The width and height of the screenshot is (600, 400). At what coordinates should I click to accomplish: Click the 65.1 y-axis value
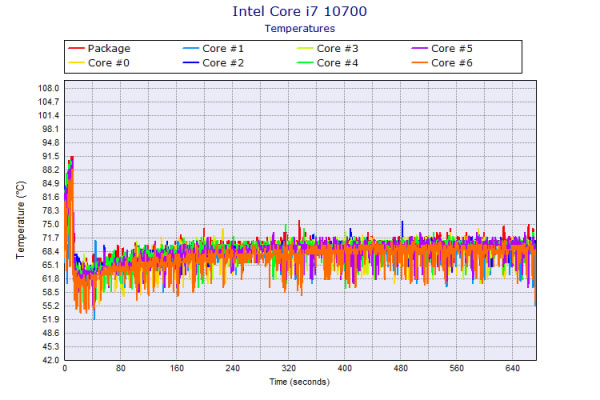[51, 265]
